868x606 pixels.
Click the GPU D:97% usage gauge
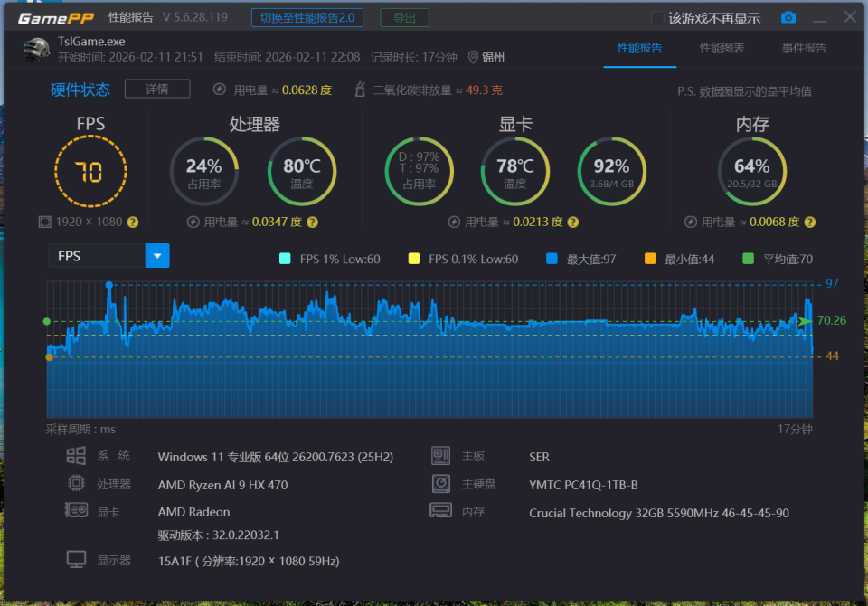(419, 171)
